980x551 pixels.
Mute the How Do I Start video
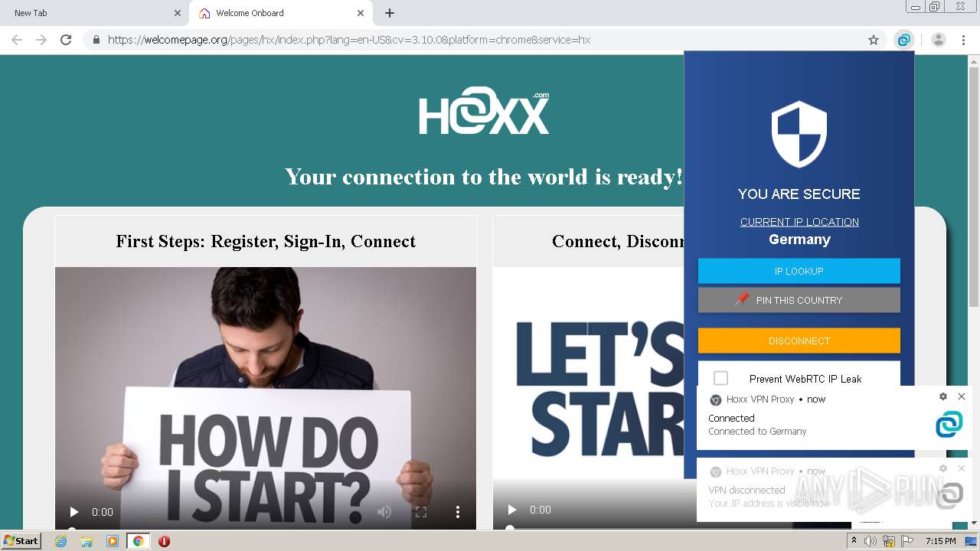[x=384, y=512]
